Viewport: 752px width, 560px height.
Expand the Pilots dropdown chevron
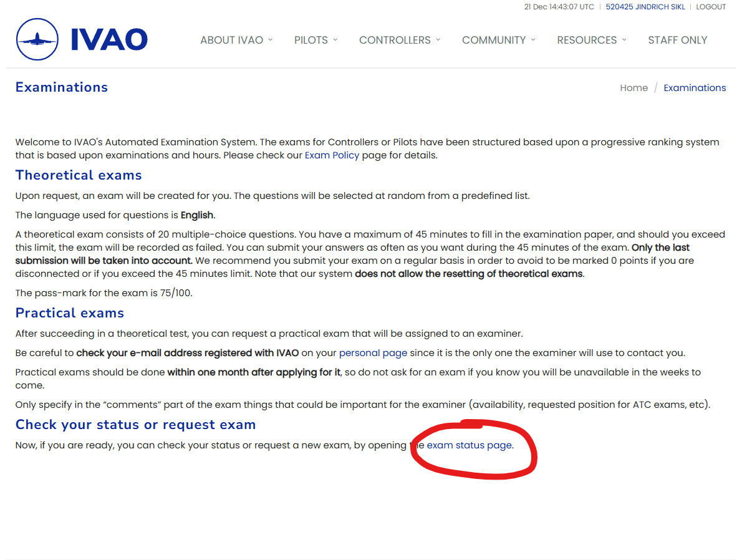335,39
